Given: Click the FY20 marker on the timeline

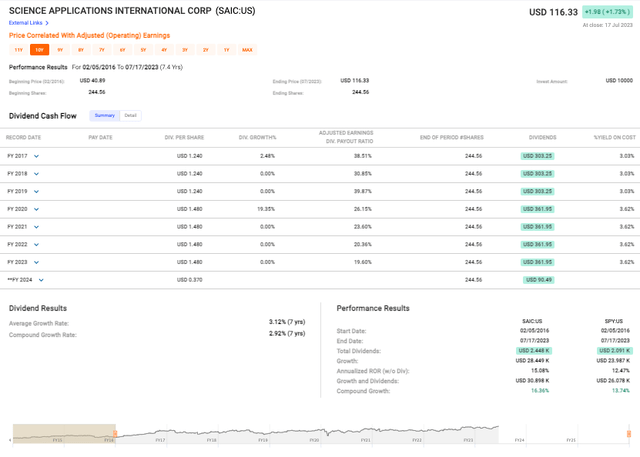Looking at the screenshot, I should (x=314, y=440).
